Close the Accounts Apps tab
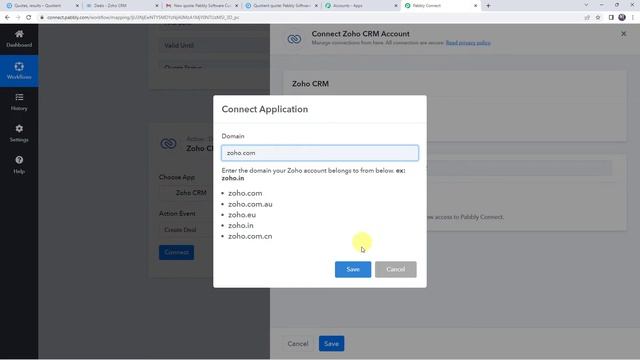Screen dimensions: 640x360 click(x=396, y=6)
